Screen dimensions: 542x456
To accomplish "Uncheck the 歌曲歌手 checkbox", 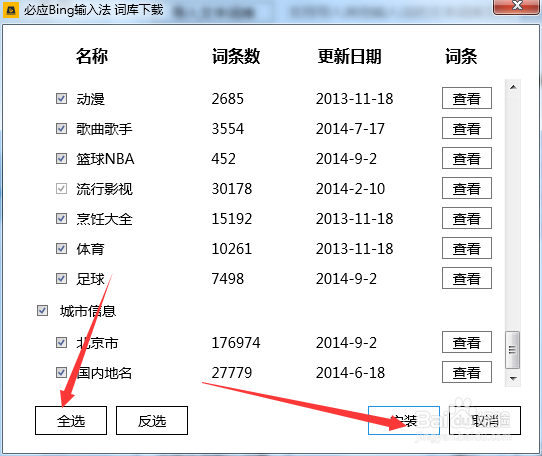I will click(62, 129).
